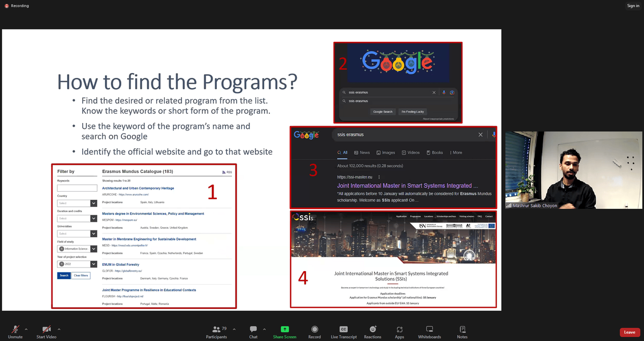
Task: Click the red Leave button
Action: point(630,332)
